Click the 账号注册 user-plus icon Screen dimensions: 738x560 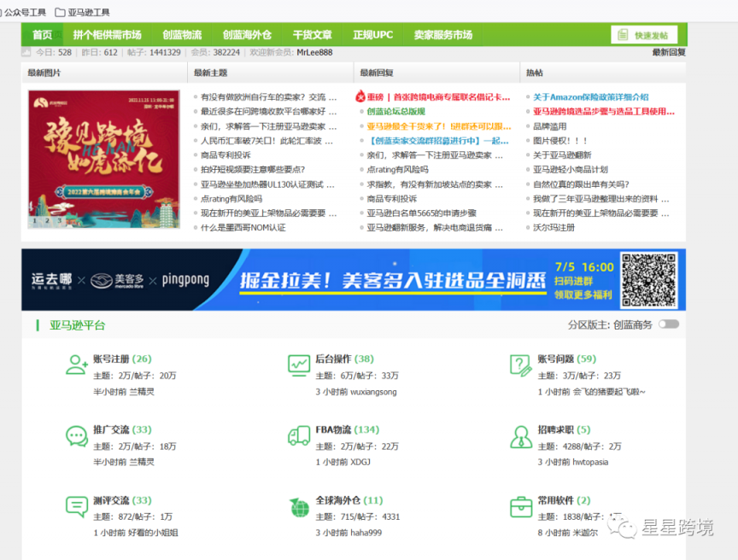tap(77, 365)
